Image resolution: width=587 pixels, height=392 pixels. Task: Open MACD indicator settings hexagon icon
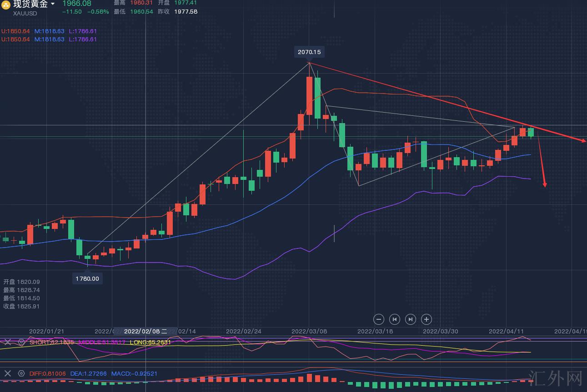click(21, 373)
